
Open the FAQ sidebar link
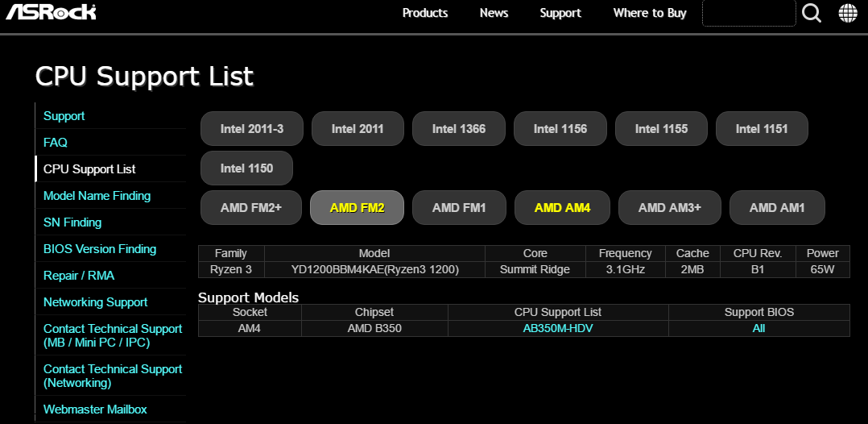tap(56, 143)
